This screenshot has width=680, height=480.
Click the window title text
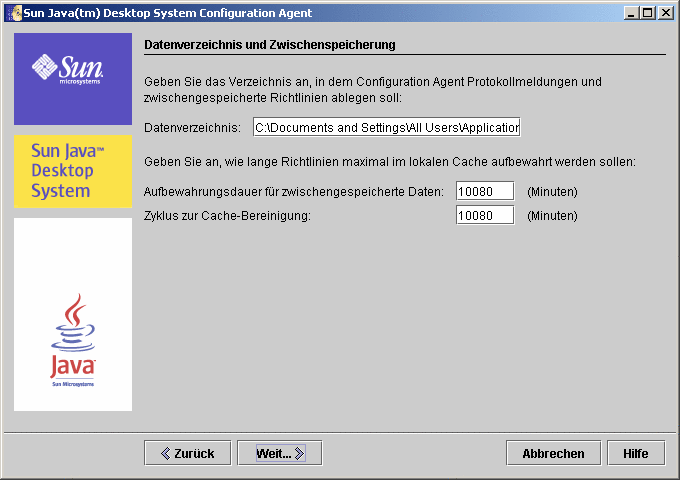click(167, 13)
